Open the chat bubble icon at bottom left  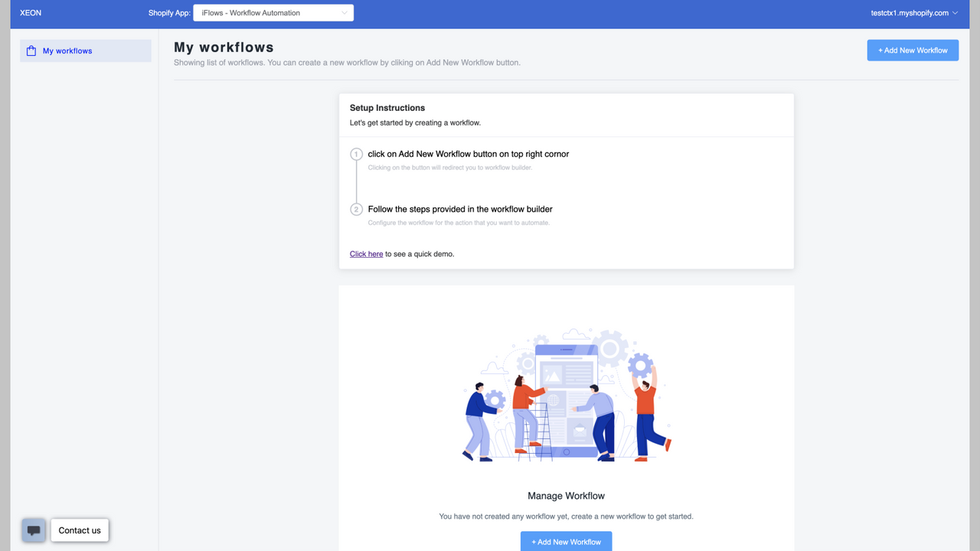[x=33, y=530]
